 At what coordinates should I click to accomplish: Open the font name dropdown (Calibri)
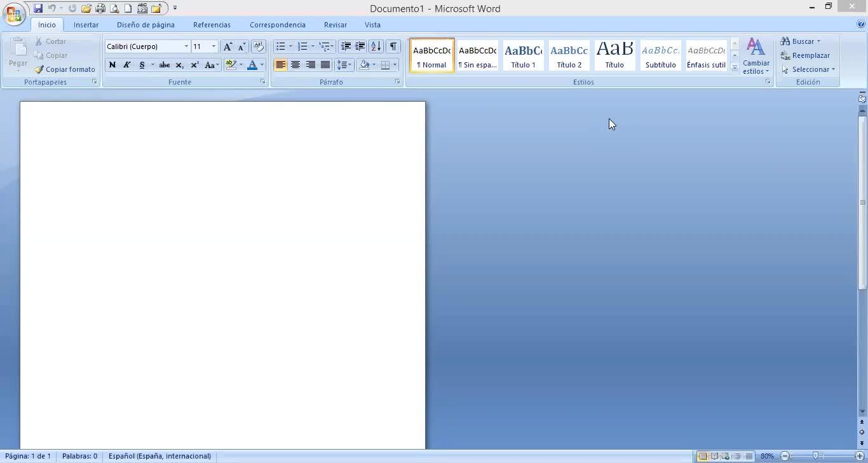coord(186,46)
